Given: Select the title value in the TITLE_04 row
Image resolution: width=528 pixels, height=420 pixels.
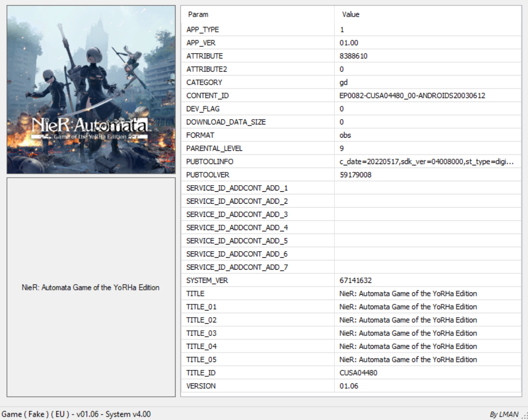Looking at the screenshot, I should click(x=408, y=346).
